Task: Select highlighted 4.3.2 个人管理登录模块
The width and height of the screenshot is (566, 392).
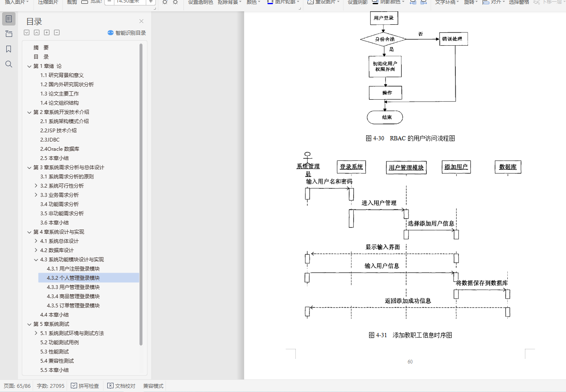Action: (x=88, y=278)
